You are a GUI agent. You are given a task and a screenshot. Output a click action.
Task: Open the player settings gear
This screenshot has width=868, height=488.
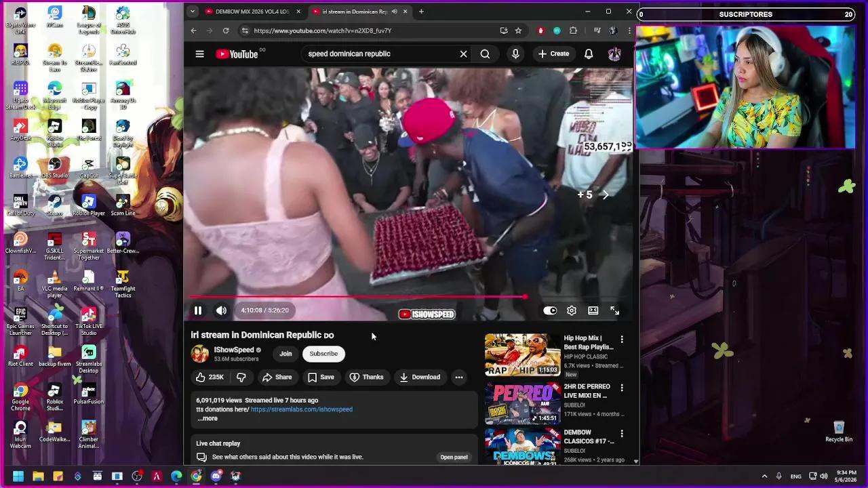[x=572, y=310]
